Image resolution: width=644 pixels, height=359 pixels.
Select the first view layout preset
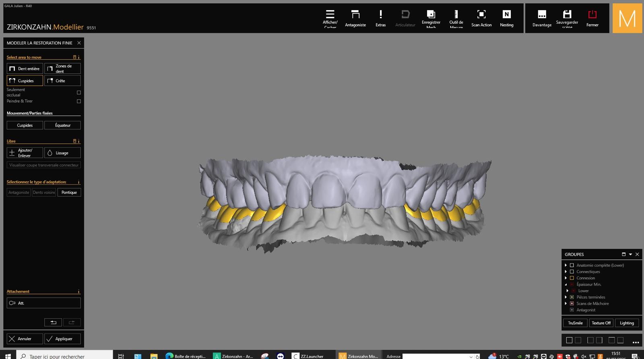(x=569, y=340)
